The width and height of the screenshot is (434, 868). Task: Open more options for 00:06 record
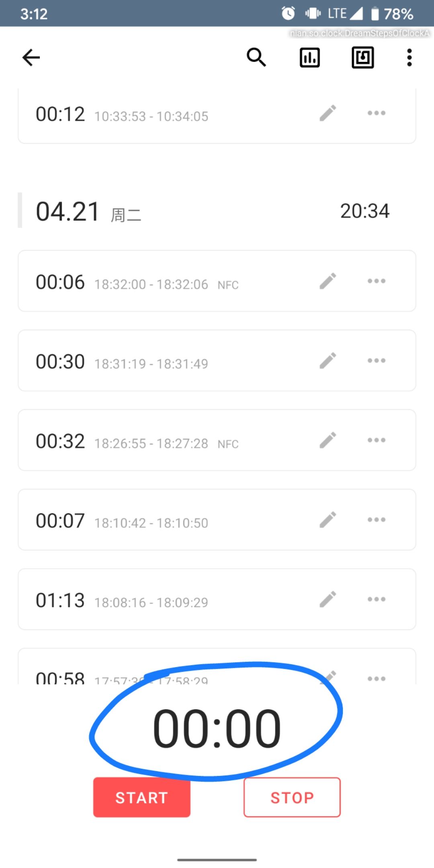tap(377, 281)
